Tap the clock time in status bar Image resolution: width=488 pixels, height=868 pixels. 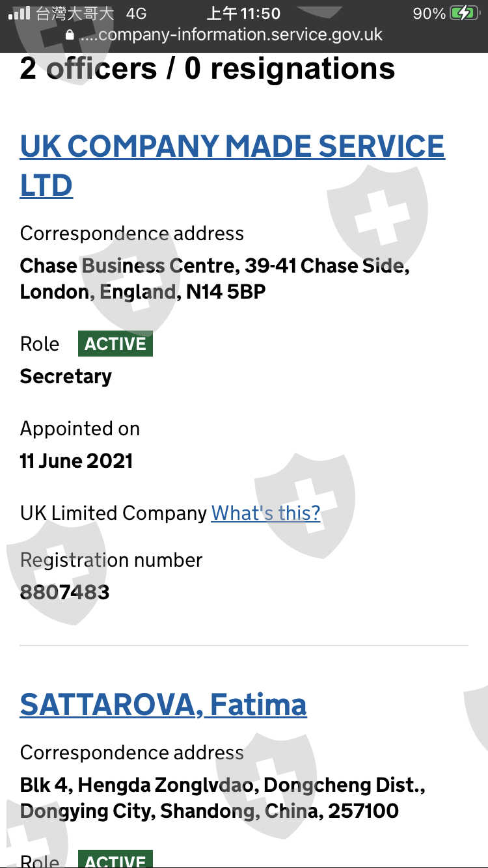[243, 14]
